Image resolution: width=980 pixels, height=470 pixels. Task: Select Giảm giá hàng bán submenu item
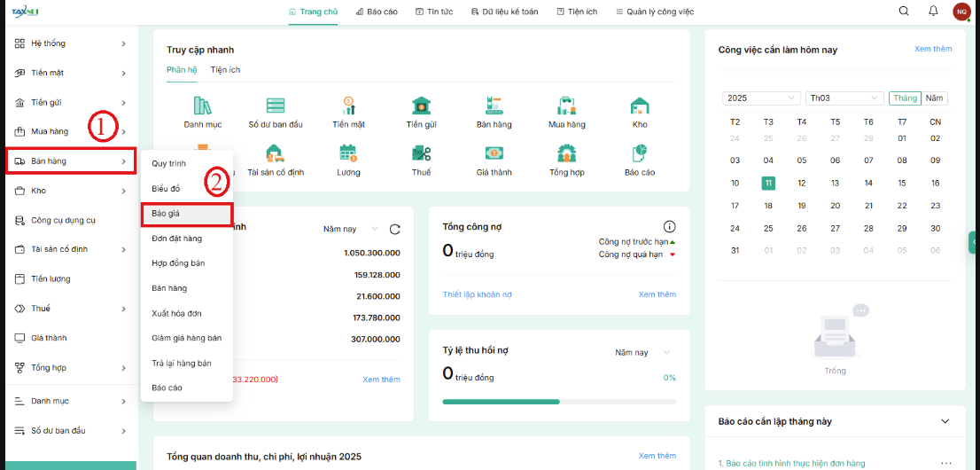pyautogui.click(x=187, y=338)
